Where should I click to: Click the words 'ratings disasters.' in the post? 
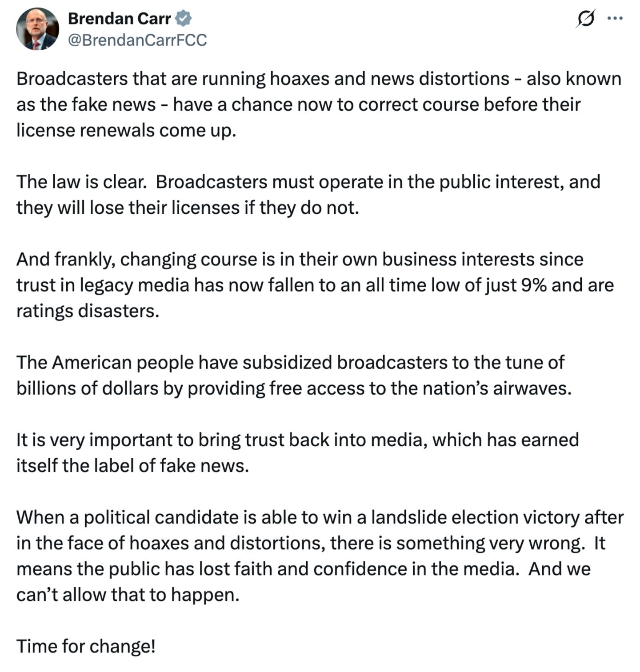[88, 311]
